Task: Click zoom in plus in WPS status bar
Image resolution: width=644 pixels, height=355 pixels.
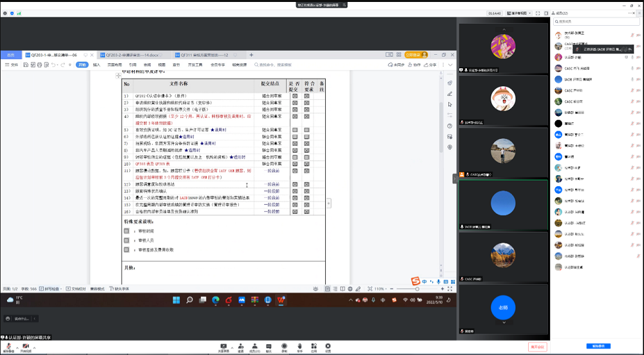Action: click(x=442, y=289)
